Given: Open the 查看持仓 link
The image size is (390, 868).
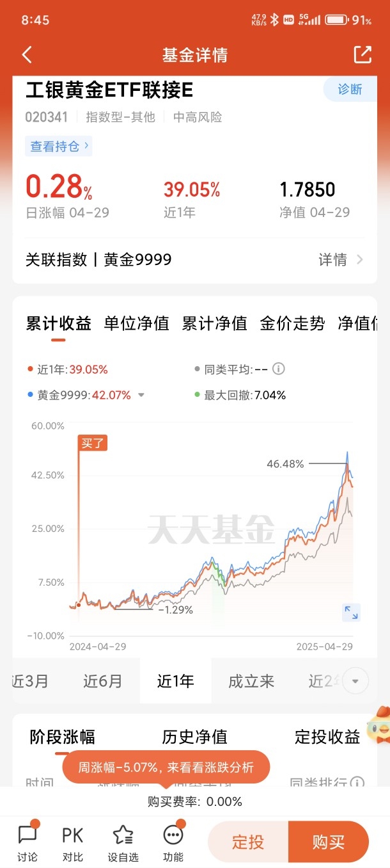Looking at the screenshot, I should pyautogui.click(x=58, y=147).
